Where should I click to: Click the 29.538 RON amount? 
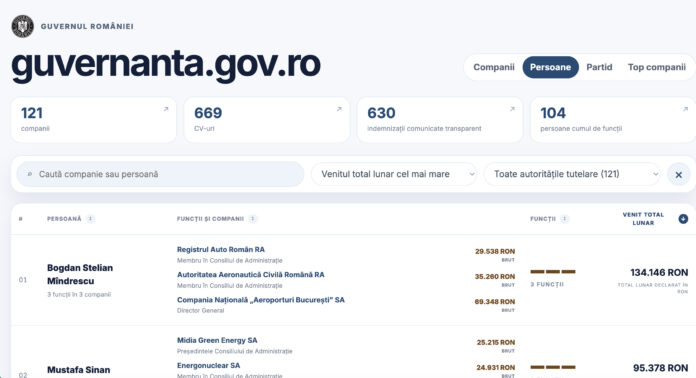click(495, 251)
